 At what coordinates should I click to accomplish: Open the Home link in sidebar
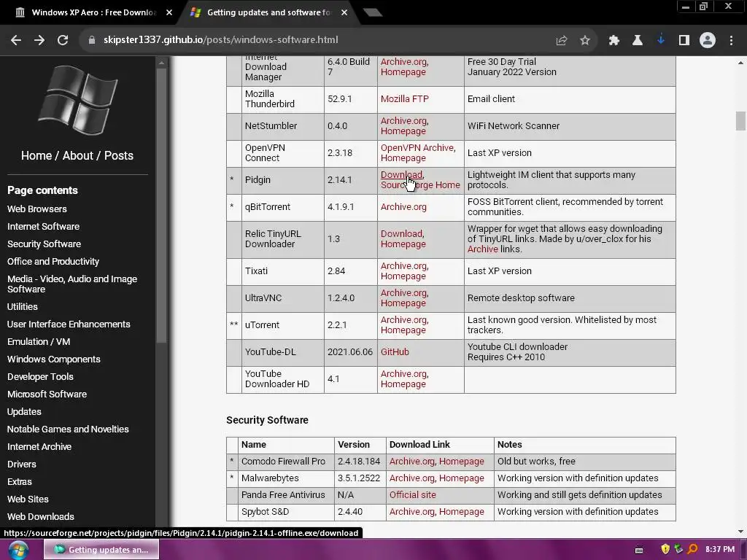(x=36, y=156)
